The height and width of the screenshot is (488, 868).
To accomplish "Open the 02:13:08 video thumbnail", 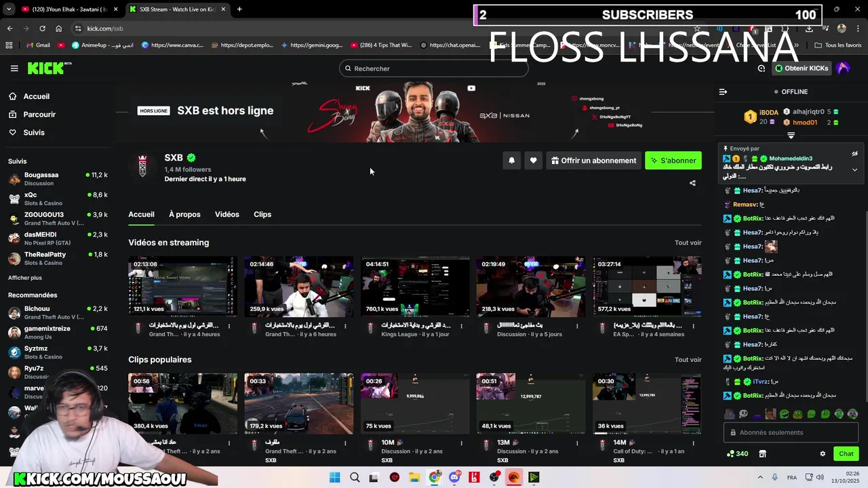I will pos(182,287).
